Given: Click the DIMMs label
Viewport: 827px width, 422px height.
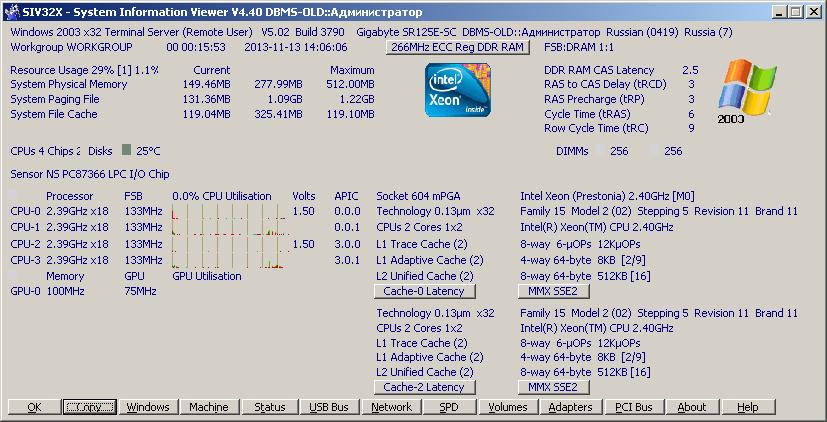Looking at the screenshot, I should tap(572, 151).
